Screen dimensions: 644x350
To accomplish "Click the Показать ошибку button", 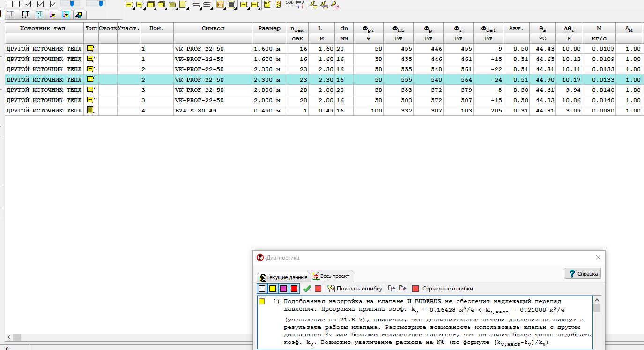I will pyautogui.click(x=355, y=289).
